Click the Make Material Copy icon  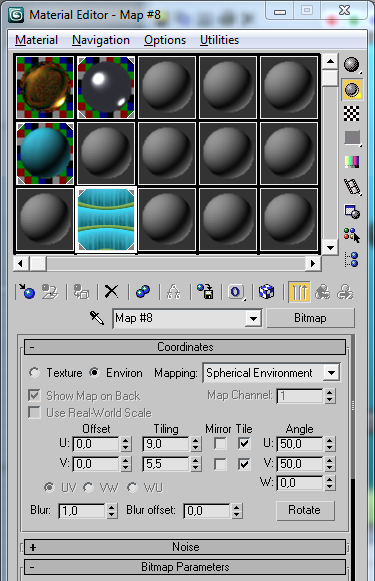click(143, 292)
